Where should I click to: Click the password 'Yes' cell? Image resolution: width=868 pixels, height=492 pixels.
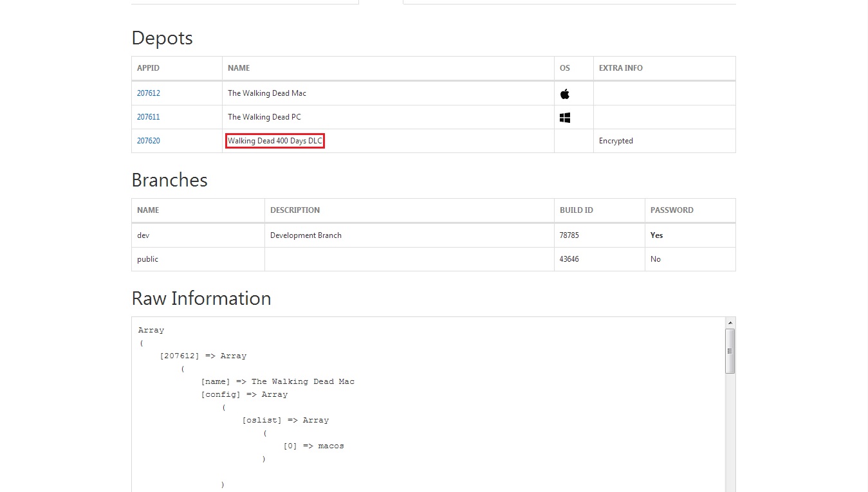690,235
